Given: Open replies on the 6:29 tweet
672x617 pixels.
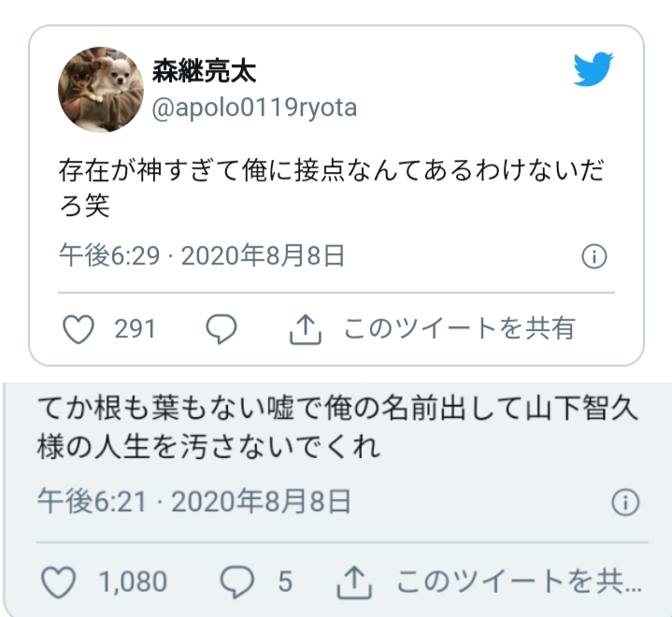Looking at the screenshot, I should pos(222,329).
